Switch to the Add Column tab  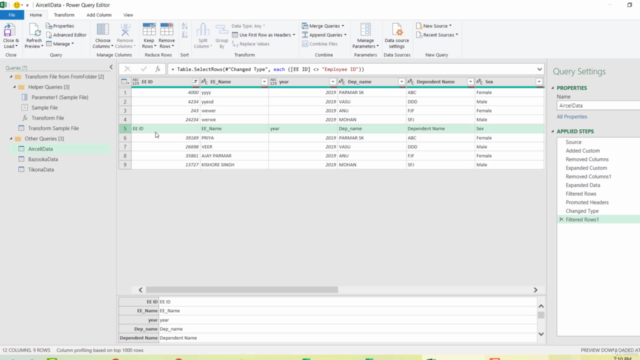(x=99, y=15)
